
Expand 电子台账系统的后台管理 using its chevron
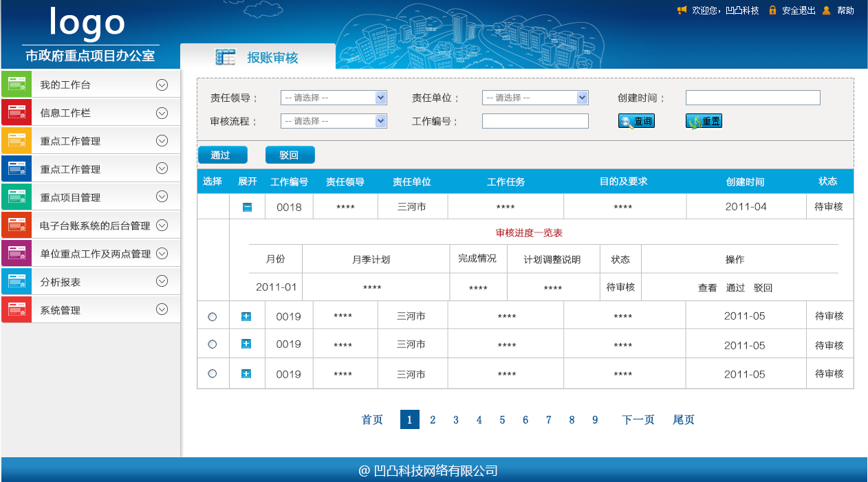click(162, 225)
